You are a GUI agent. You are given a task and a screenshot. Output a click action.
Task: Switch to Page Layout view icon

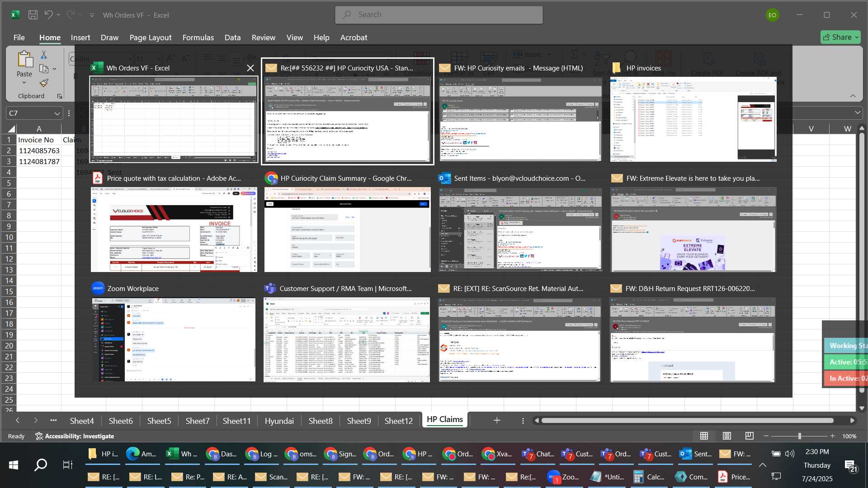pyautogui.click(x=726, y=436)
